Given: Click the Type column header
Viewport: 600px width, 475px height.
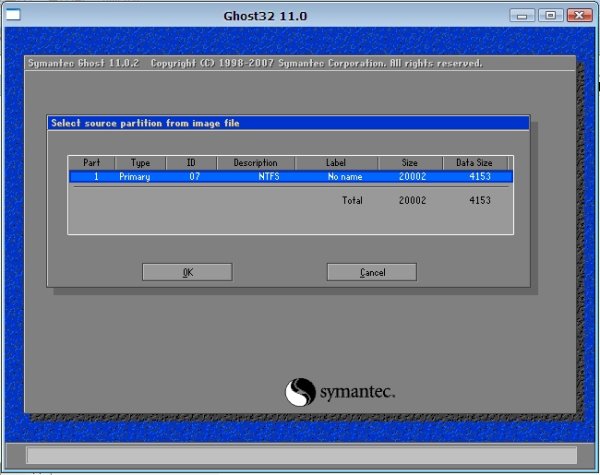Looking at the screenshot, I should point(140,162).
